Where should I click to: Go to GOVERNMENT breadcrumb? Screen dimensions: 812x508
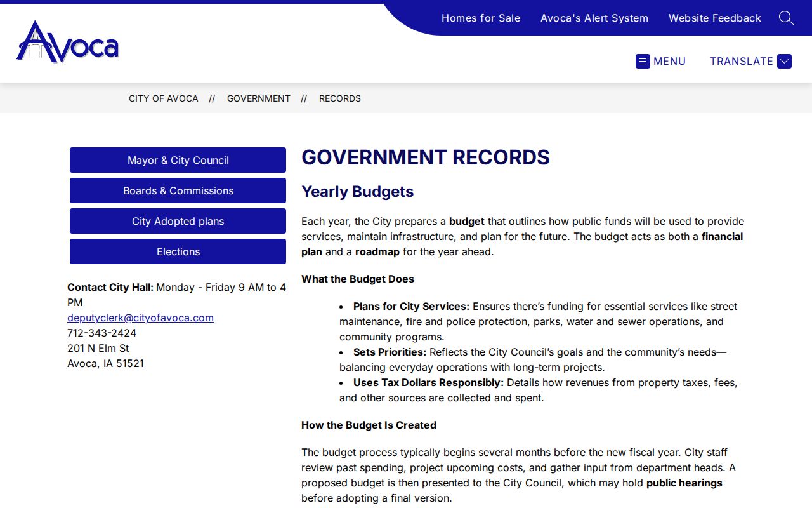click(259, 98)
